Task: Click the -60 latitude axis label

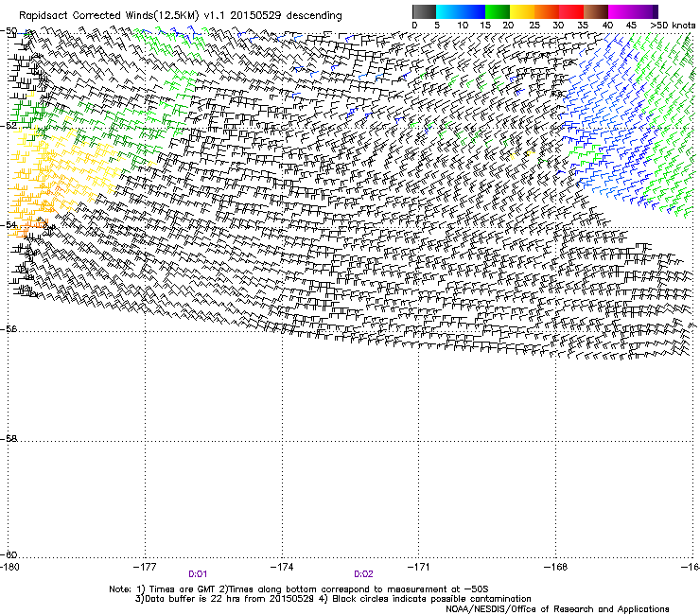Action: pyautogui.click(x=9, y=554)
